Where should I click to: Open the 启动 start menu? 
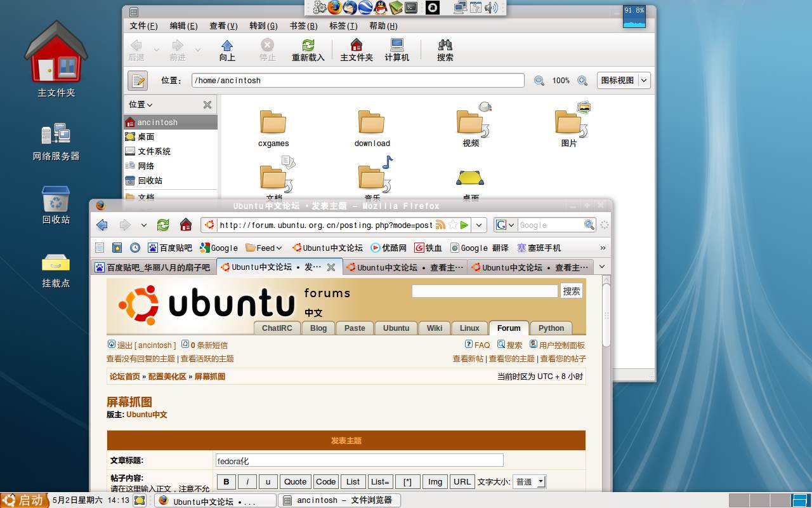click(x=24, y=500)
